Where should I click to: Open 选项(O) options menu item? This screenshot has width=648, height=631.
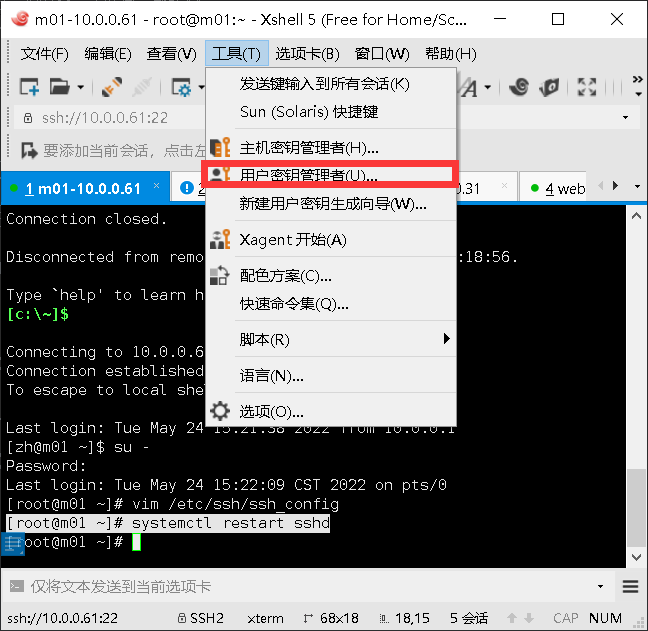(331, 412)
